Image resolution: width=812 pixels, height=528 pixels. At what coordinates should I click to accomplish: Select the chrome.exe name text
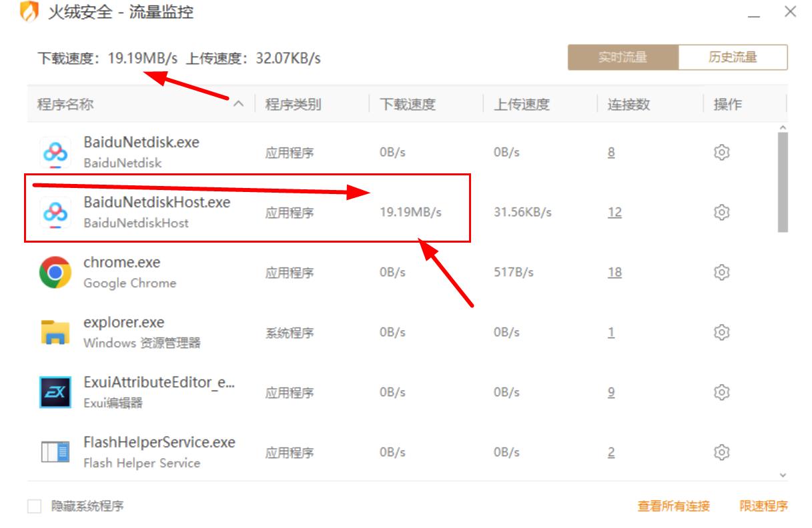click(x=122, y=262)
